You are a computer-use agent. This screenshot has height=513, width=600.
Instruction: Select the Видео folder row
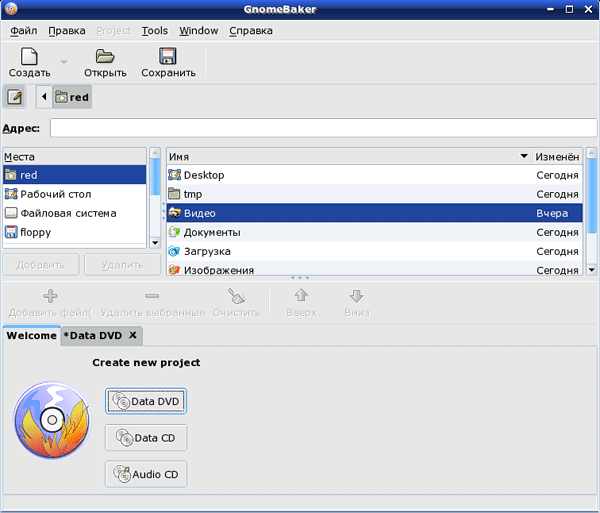(375, 213)
